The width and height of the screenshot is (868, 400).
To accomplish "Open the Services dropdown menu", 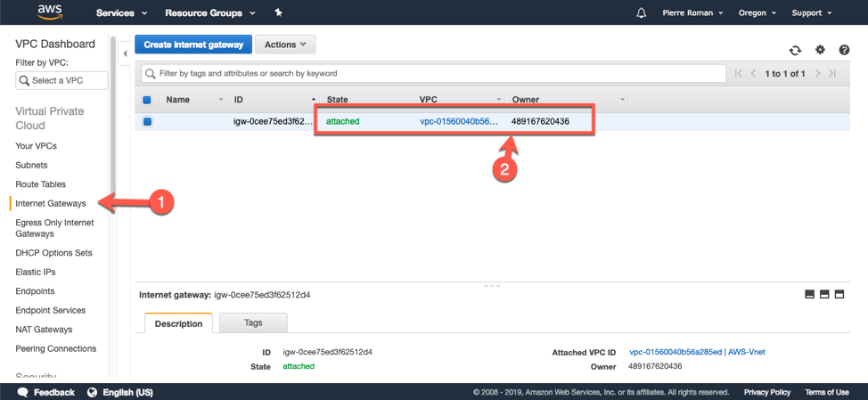I will [122, 12].
